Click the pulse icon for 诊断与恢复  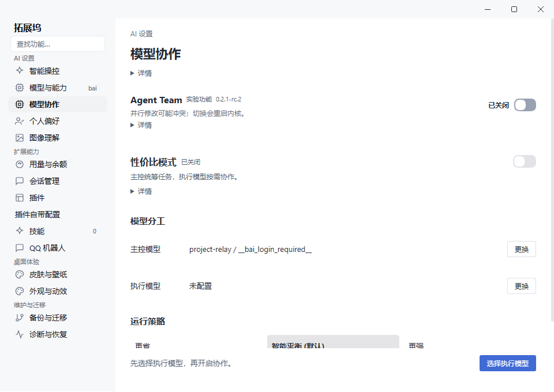(x=20, y=334)
